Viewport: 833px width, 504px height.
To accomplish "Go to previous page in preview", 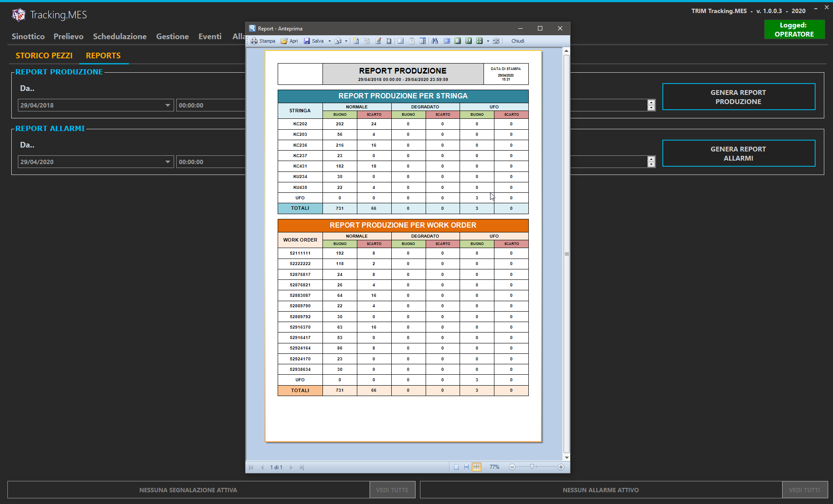I will [262, 467].
